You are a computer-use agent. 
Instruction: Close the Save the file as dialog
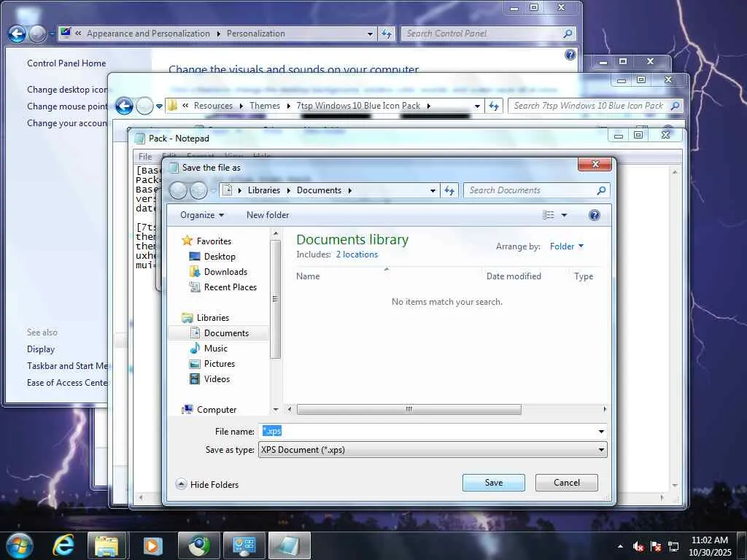pos(595,164)
